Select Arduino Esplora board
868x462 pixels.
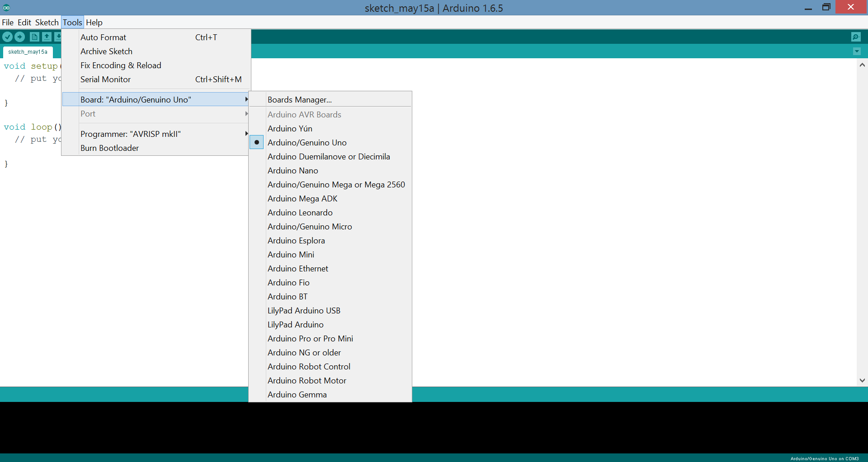pyautogui.click(x=330, y=241)
